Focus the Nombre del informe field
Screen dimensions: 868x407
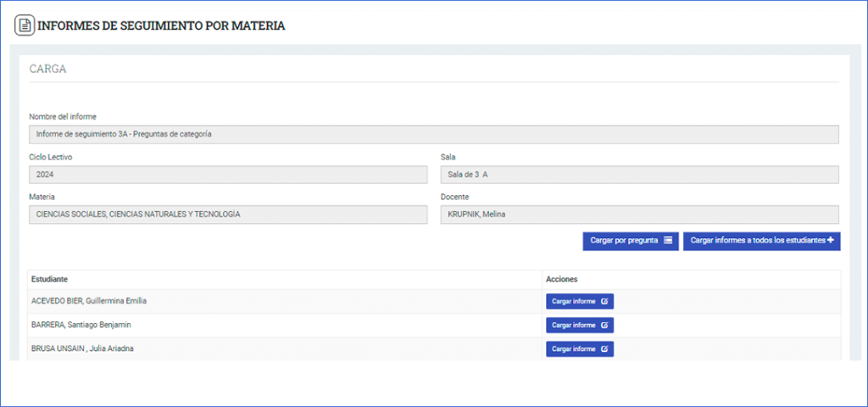[433, 135]
